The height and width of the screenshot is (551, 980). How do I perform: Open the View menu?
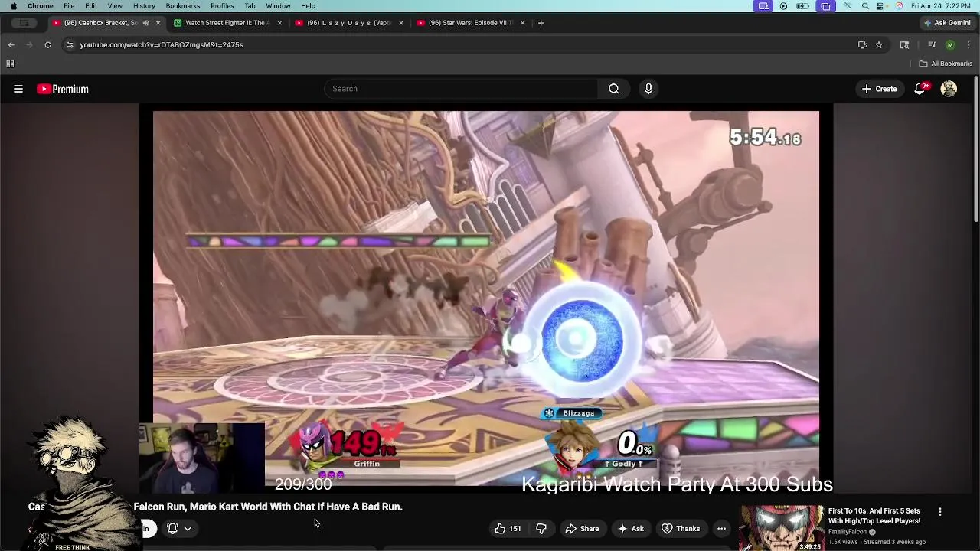115,6
